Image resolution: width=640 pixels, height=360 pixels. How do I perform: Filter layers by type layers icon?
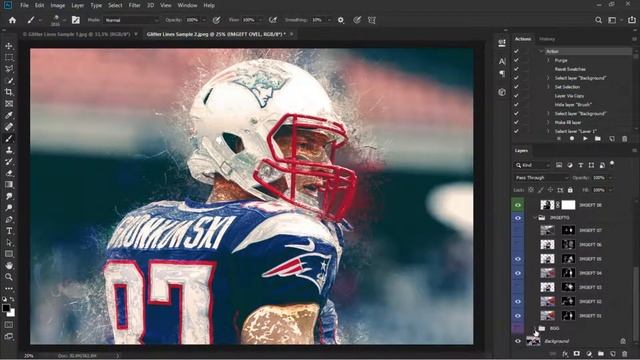pos(581,165)
